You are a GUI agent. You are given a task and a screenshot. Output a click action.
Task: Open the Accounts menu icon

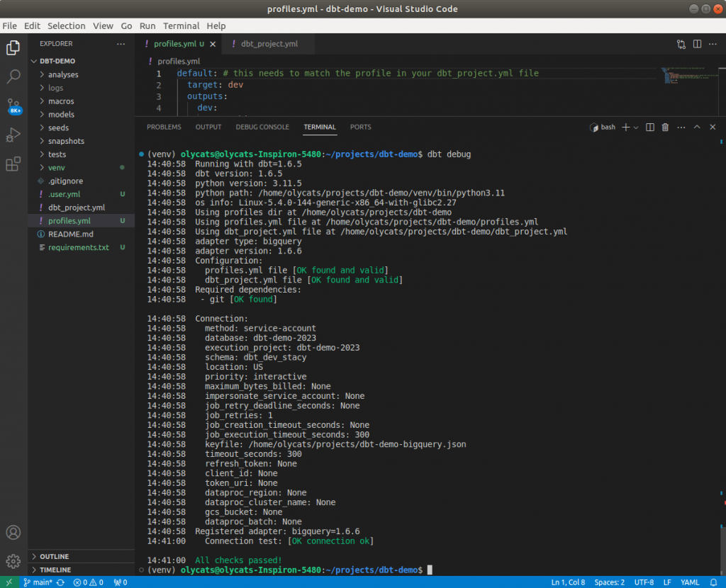13,533
